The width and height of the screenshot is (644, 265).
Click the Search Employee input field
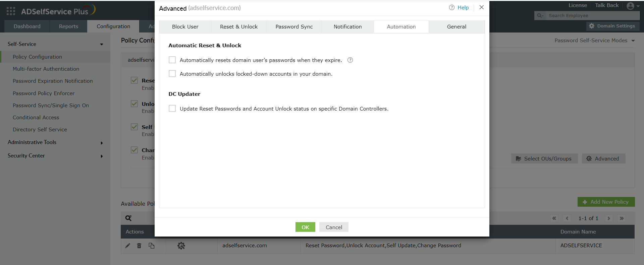click(x=592, y=15)
